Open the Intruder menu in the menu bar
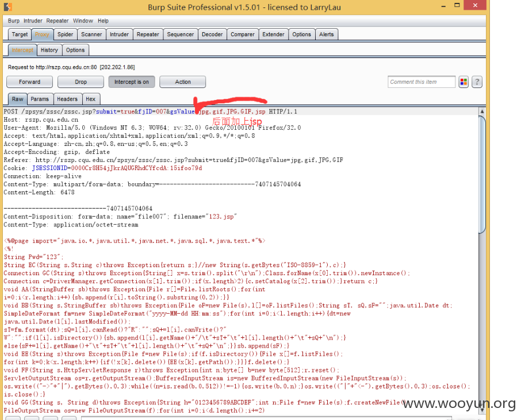This screenshot has height=420, width=521. tap(33, 21)
